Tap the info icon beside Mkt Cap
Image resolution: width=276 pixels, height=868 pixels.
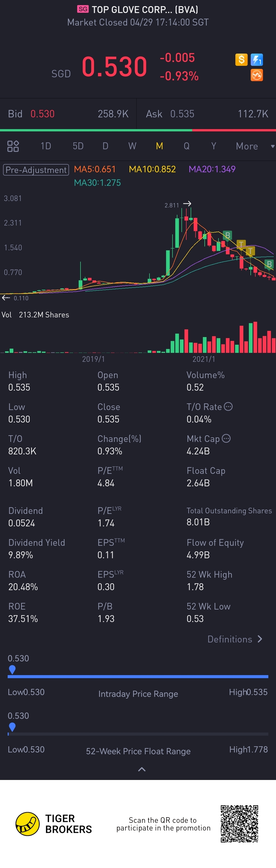(226, 438)
